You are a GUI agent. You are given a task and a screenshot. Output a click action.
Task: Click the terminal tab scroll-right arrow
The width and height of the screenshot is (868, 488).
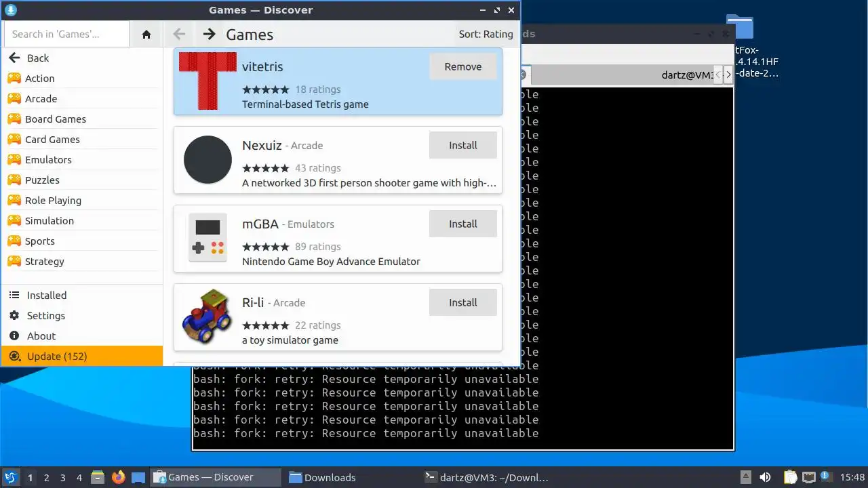click(x=728, y=75)
